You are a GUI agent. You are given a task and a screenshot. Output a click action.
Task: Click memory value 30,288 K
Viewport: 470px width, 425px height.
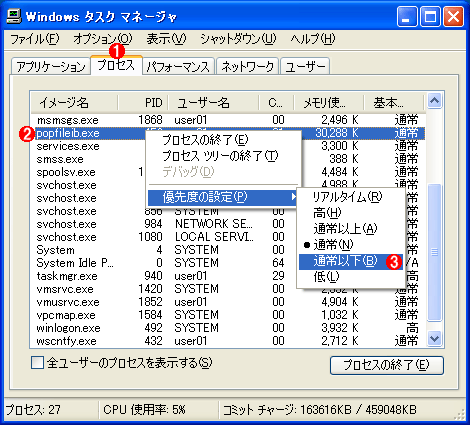point(337,133)
